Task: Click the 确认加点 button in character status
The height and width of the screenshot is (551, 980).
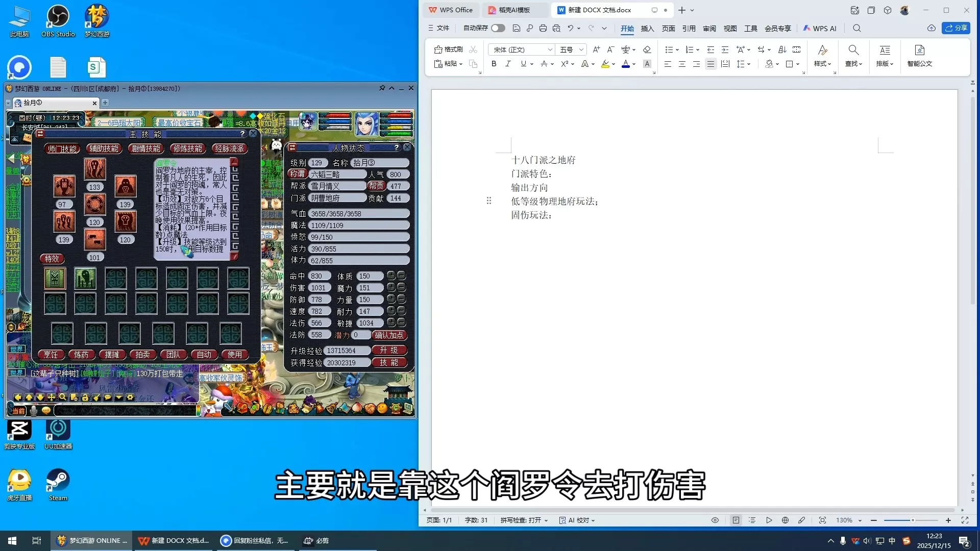Action: [389, 335]
